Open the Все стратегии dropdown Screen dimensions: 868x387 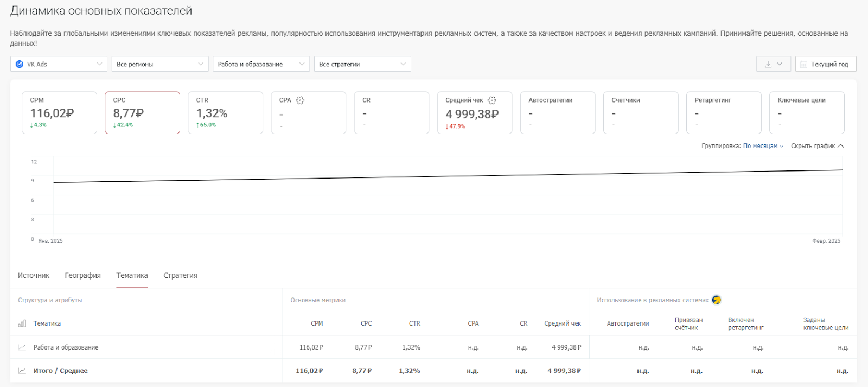point(362,64)
